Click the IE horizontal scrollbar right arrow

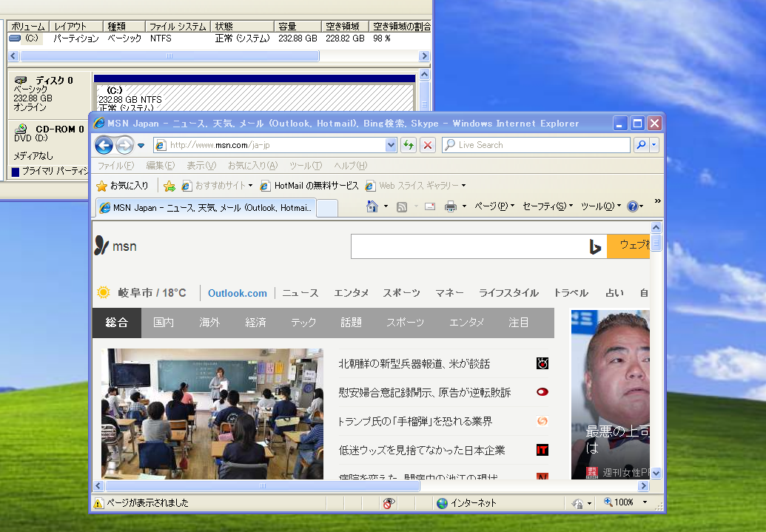pyautogui.click(x=643, y=486)
